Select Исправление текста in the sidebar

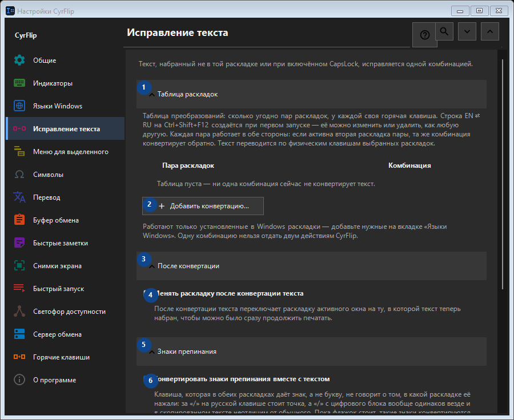pyautogui.click(x=65, y=128)
